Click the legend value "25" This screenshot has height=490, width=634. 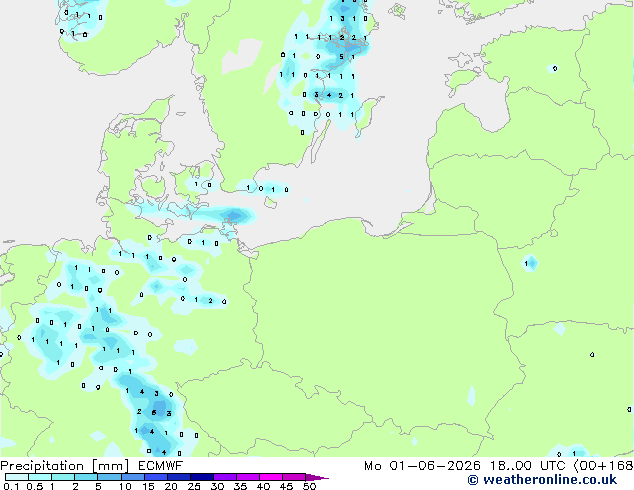click(x=194, y=486)
